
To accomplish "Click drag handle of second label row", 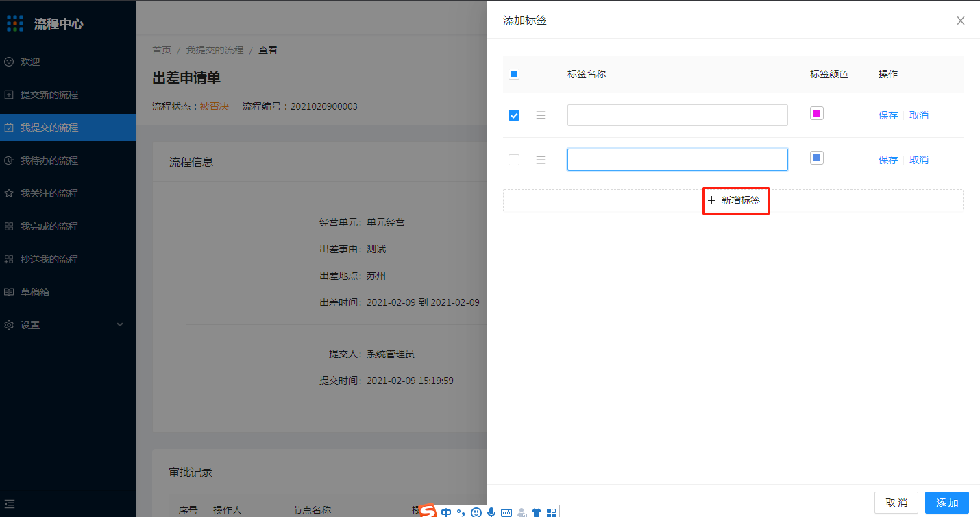I will (541, 160).
